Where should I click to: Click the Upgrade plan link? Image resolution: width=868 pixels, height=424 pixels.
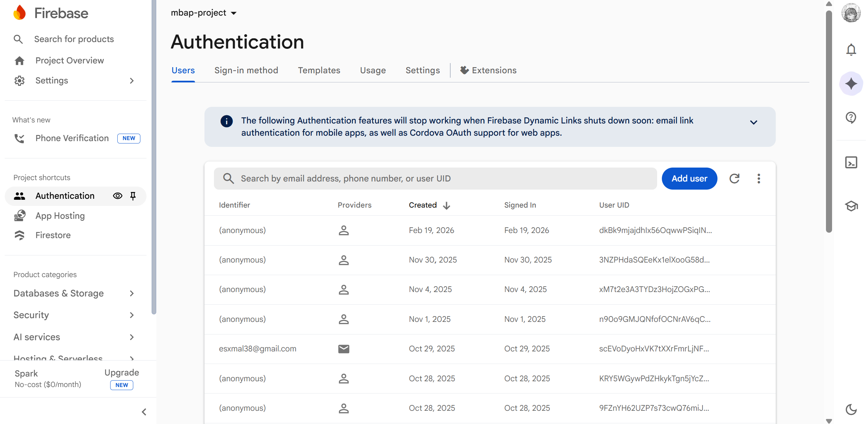[122, 373]
